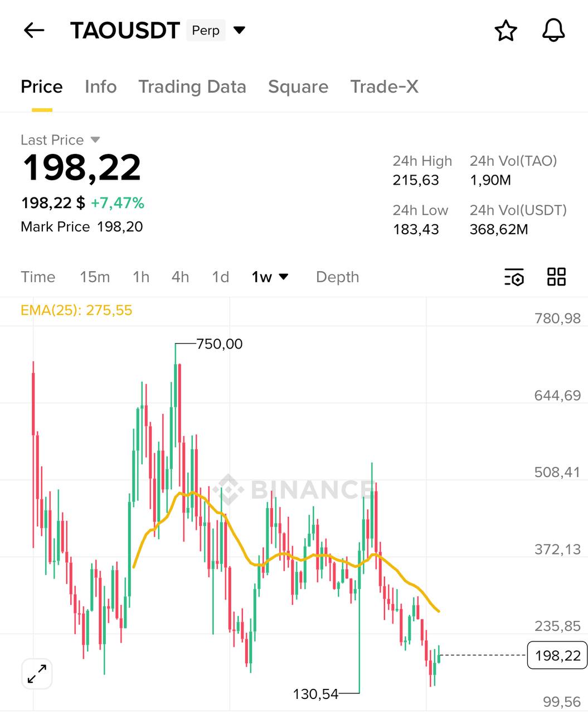
Task: Switch chart to 4h interval
Action: tap(180, 277)
